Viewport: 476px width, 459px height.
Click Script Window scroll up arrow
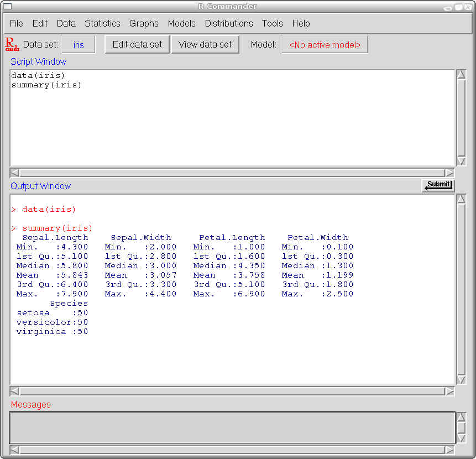[x=461, y=75]
